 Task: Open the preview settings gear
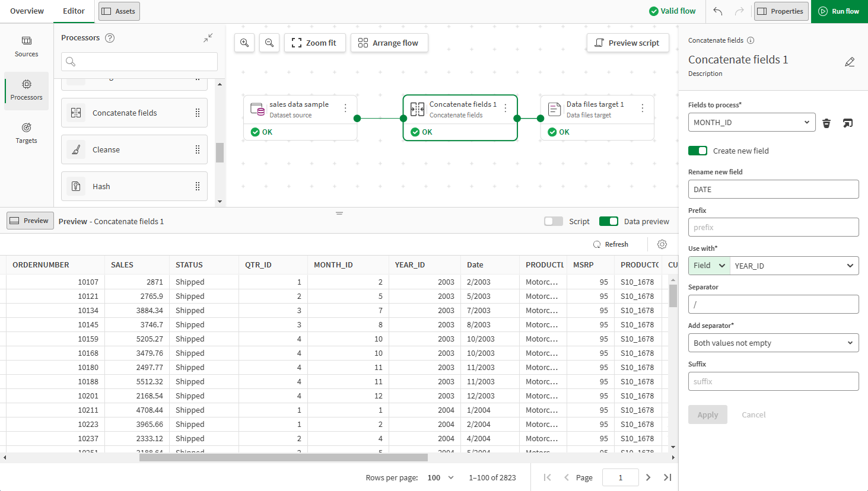[x=662, y=244]
